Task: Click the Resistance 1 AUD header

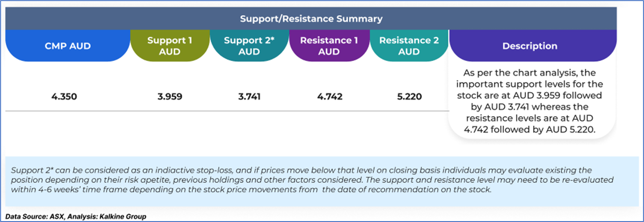Action: pos(329,46)
